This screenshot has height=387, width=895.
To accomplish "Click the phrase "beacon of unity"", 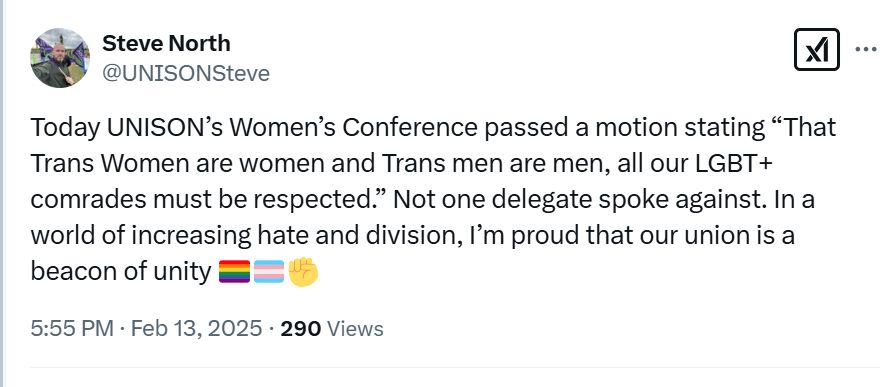I will (121, 272).
